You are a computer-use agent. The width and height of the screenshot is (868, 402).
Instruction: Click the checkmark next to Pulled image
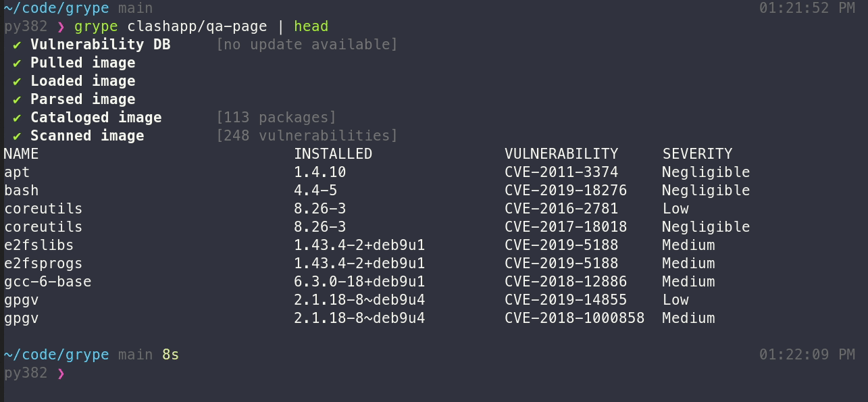pyautogui.click(x=17, y=63)
